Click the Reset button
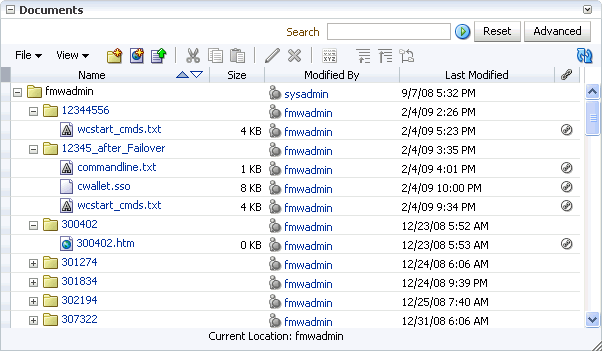 [497, 31]
